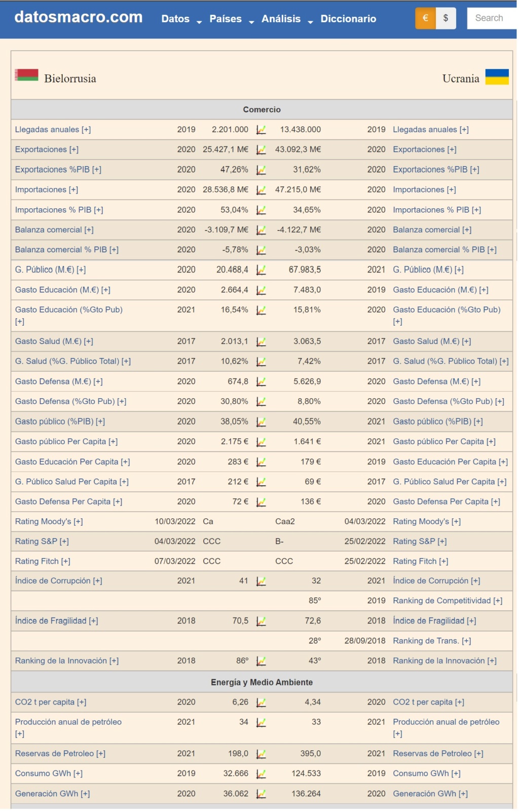Click chart icon in Gasto público Per Capita row
The height and width of the screenshot is (812, 519).
coord(261,443)
